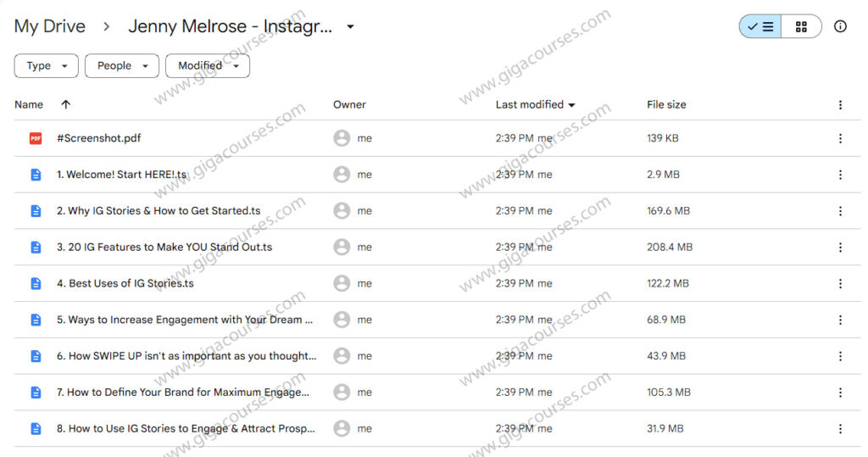
Task: Open the Modified filter dropdown
Action: tap(207, 65)
